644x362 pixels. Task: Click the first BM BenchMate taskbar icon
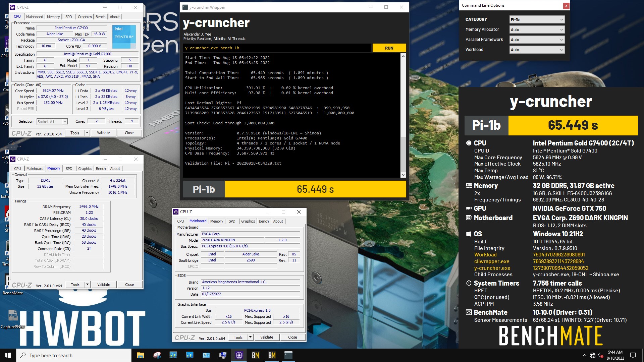(255, 355)
